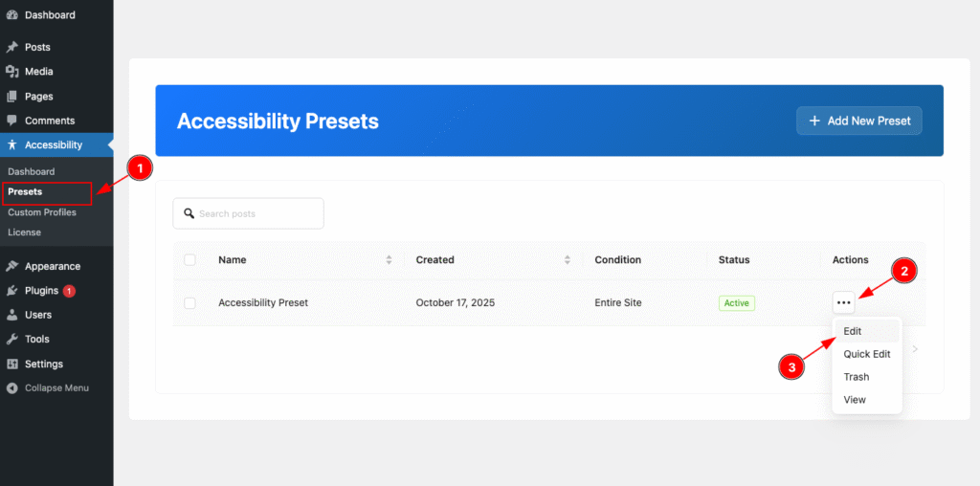This screenshot has width=980, height=486.
Task: Sort by Name column arrows
Action: pos(389,260)
